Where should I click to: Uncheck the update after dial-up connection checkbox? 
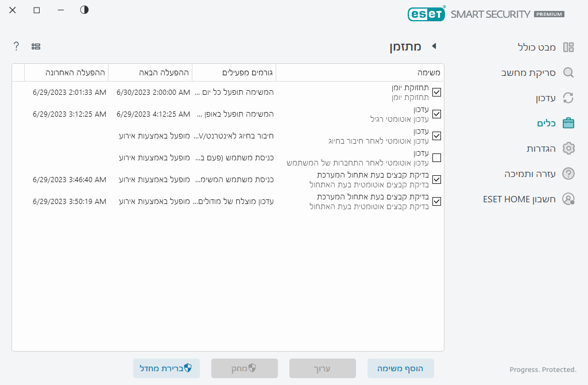(x=436, y=136)
